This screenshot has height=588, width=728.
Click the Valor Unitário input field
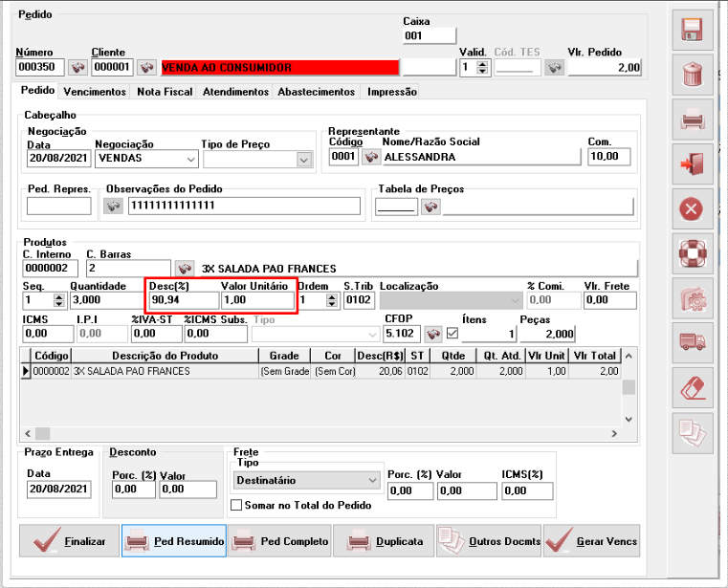[x=257, y=300]
